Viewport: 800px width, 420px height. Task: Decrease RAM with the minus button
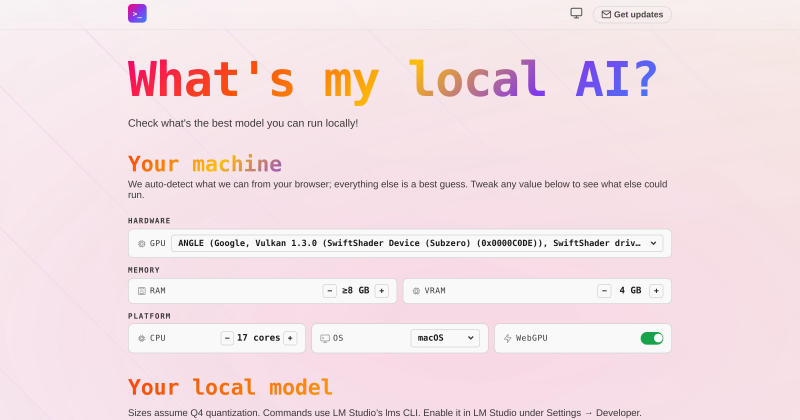pyautogui.click(x=330, y=291)
